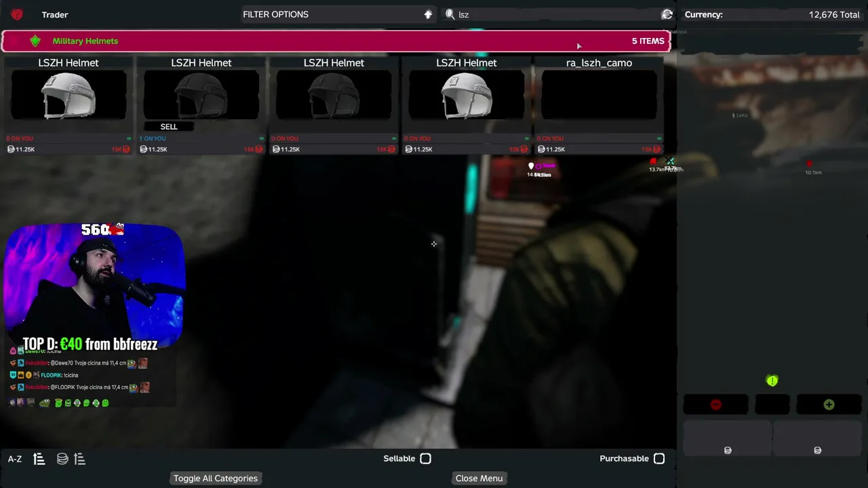Click the magnifier search icon

[450, 14]
